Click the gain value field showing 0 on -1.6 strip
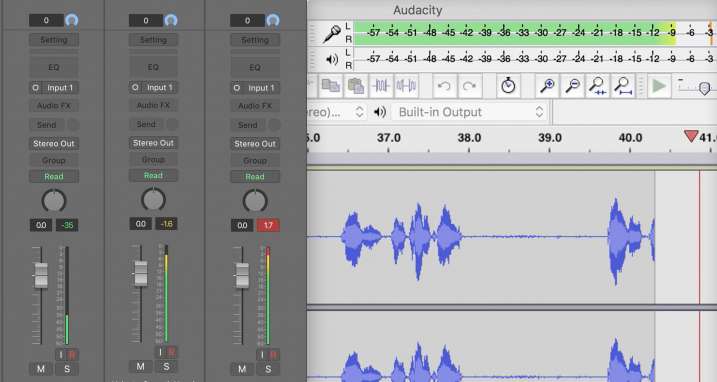 pyautogui.click(x=146, y=20)
